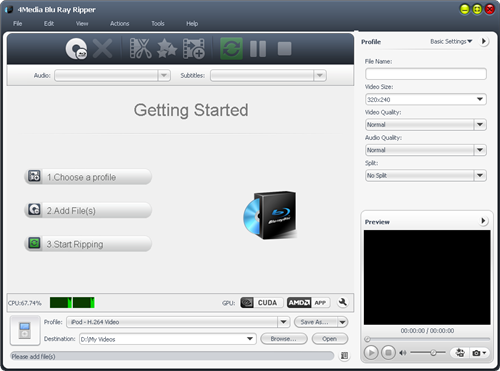500x371 pixels.
Task: Click the Load Blu-ray disc toolbar icon
Action: (76, 49)
